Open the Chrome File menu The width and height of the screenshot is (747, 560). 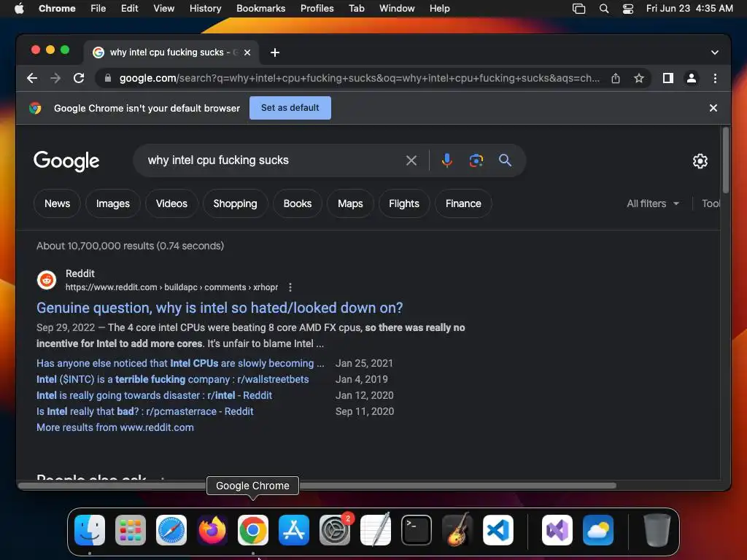click(x=98, y=9)
